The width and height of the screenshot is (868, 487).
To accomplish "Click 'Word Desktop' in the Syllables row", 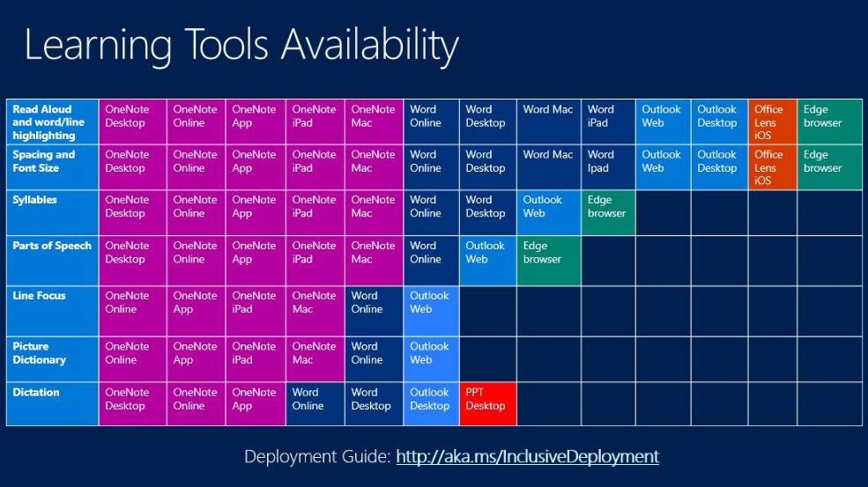I will [487, 213].
